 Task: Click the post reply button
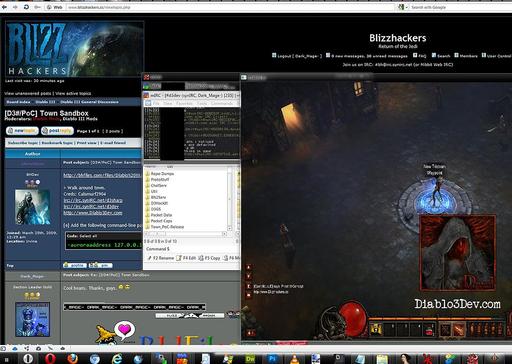click(57, 131)
